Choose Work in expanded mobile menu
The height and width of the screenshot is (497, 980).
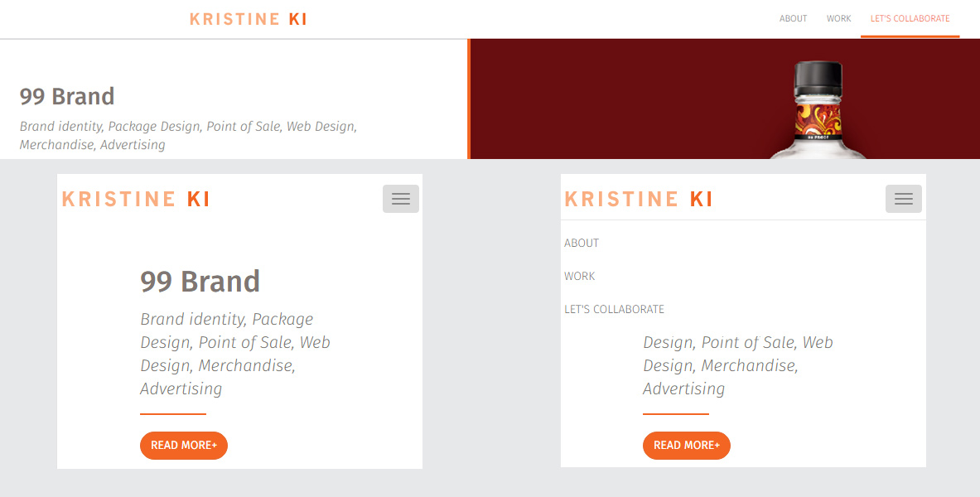(580, 276)
